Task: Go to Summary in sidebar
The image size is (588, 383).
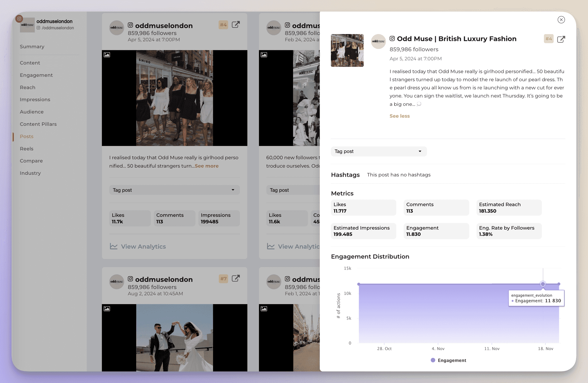Action: [32, 46]
